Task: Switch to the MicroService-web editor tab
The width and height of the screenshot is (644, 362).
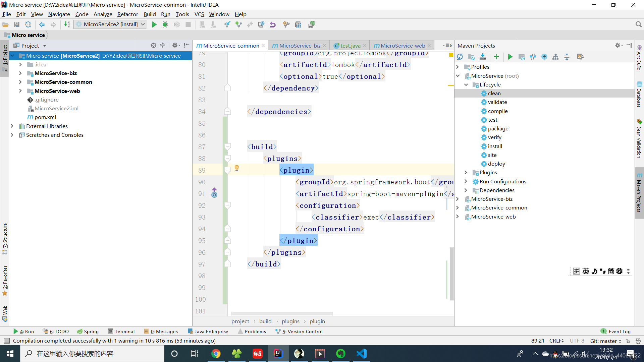Action: (402, 46)
